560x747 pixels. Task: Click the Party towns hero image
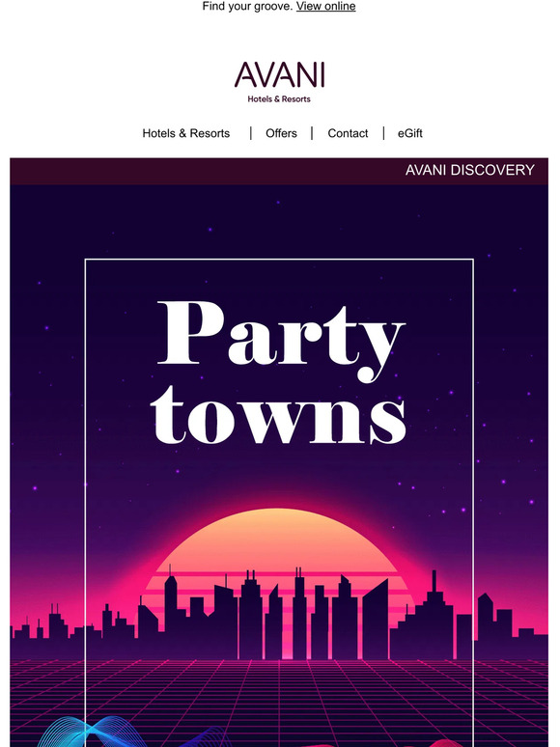[279, 466]
